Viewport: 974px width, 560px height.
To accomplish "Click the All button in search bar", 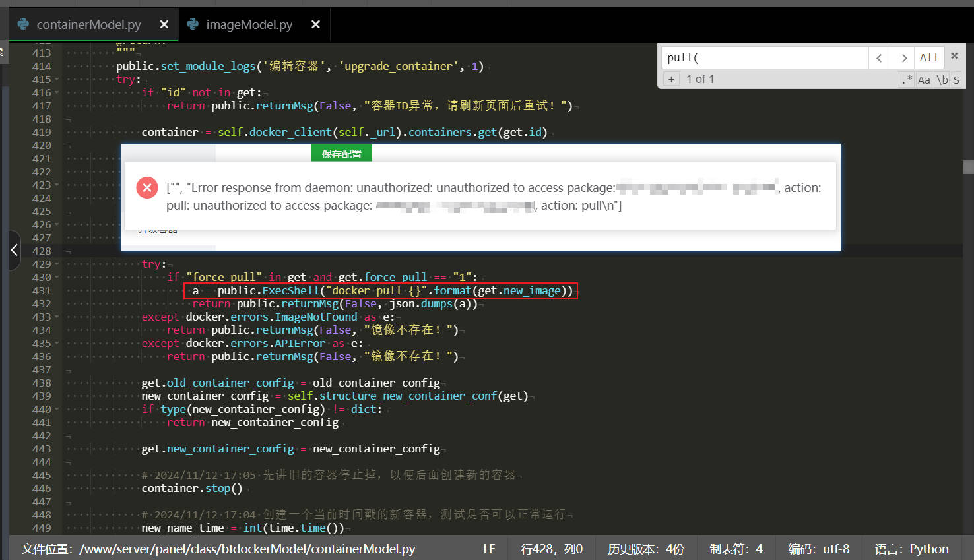I will pyautogui.click(x=929, y=57).
